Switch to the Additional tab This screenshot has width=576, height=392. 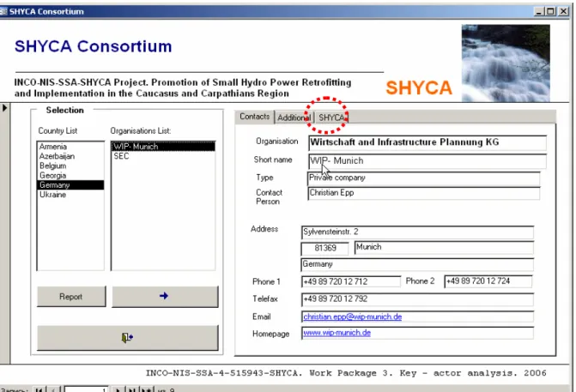(294, 118)
